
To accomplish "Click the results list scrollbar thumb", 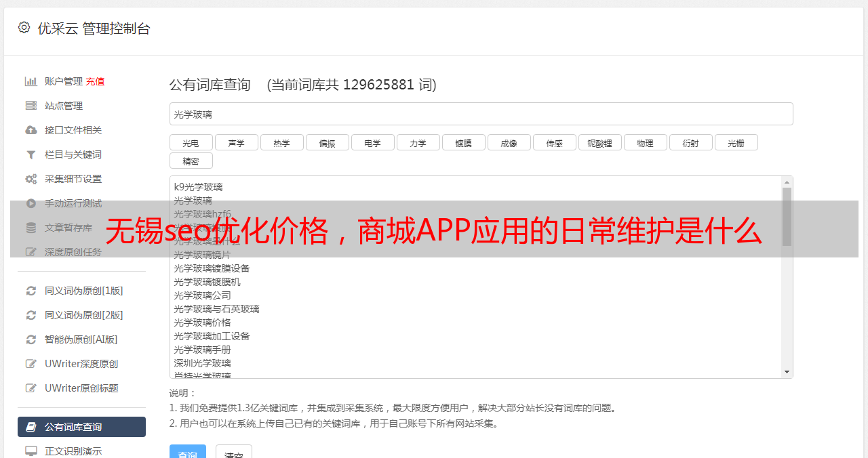I will [x=787, y=217].
